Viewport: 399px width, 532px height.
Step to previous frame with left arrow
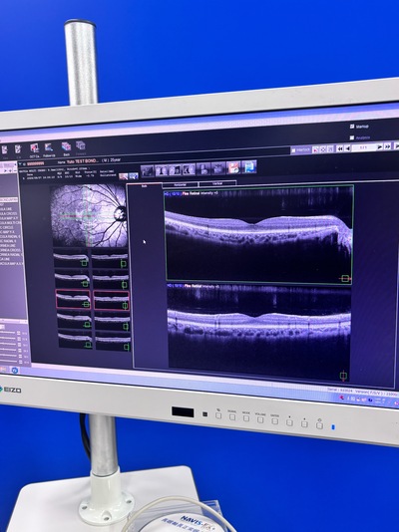pos(347,148)
